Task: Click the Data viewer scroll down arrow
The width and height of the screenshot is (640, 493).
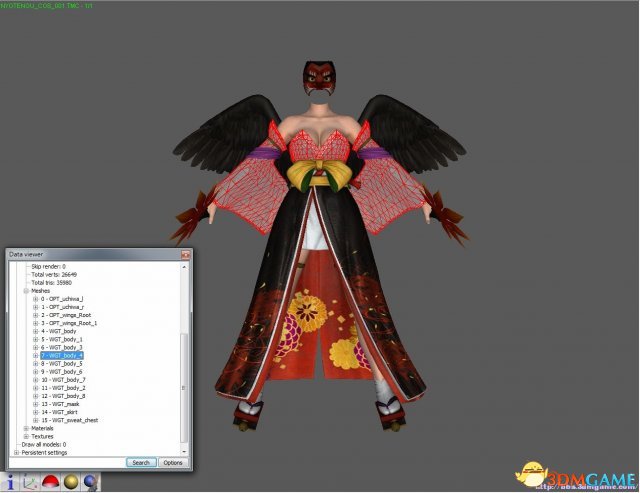Action: click(184, 452)
